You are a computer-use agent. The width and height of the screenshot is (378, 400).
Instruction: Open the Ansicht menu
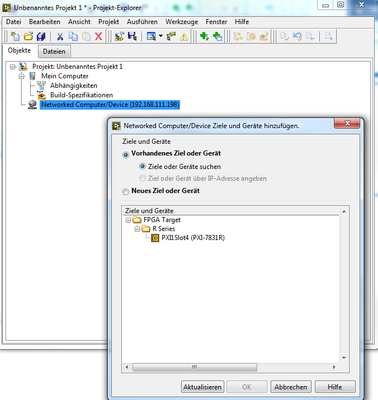(x=79, y=22)
